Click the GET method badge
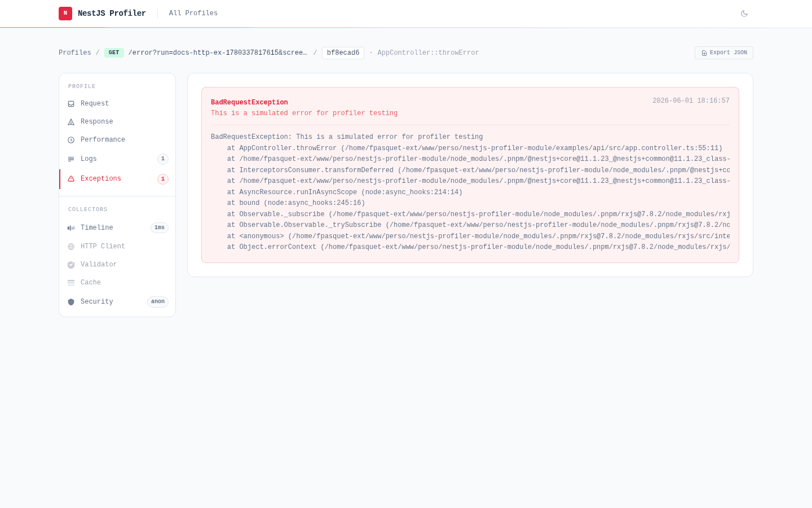The width and height of the screenshot is (812, 508). pyautogui.click(x=114, y=52)
